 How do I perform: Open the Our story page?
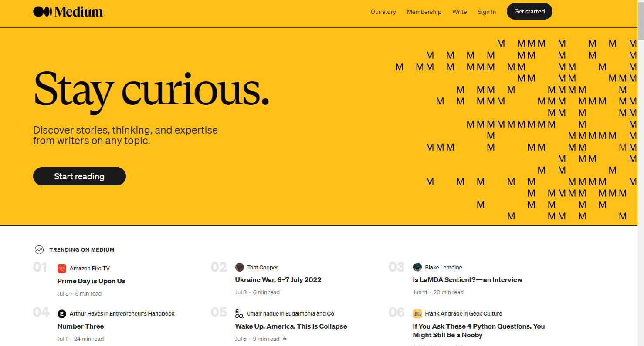[x=383, y=12]
